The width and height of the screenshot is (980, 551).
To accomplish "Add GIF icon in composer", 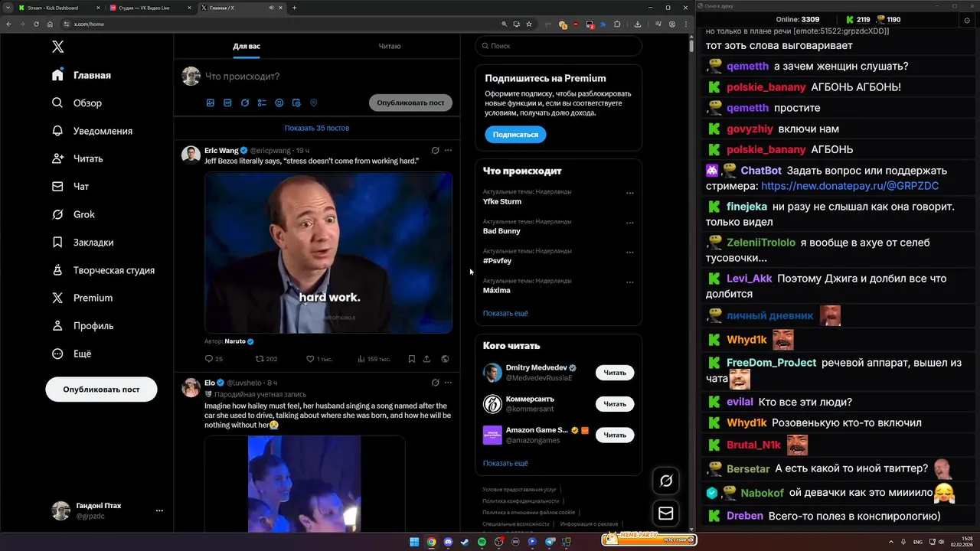I will [x=227, y=103].
